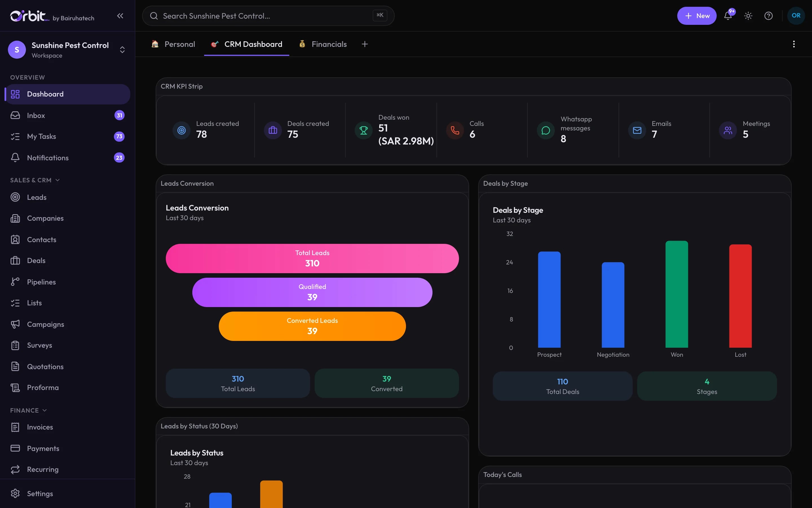Screen dimensions: 812x508
Task: Click the Total Leads 310 funnel bar
Action: pos(312,258)
